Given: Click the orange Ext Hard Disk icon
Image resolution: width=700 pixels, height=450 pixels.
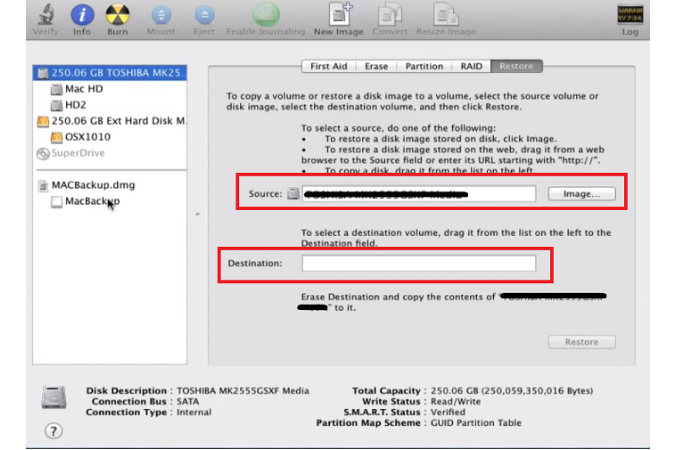Looking at the screenshot, I should tap(43, 121).
